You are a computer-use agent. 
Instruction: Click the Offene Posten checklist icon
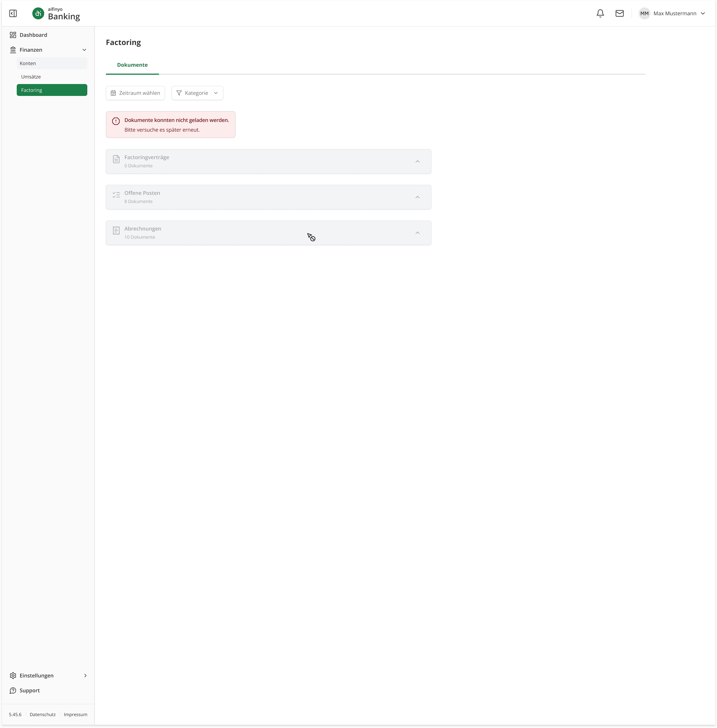coord(116,195)
